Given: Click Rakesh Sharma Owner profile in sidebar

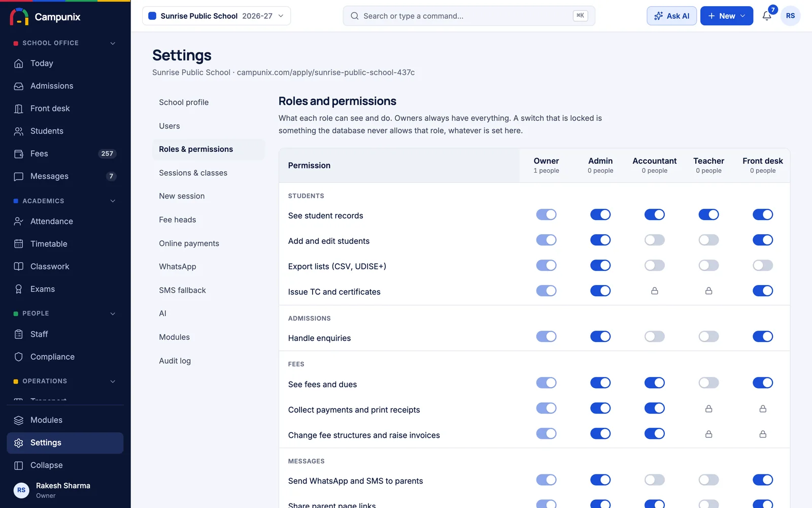Looking at the screenshot, I should [65, 490].
